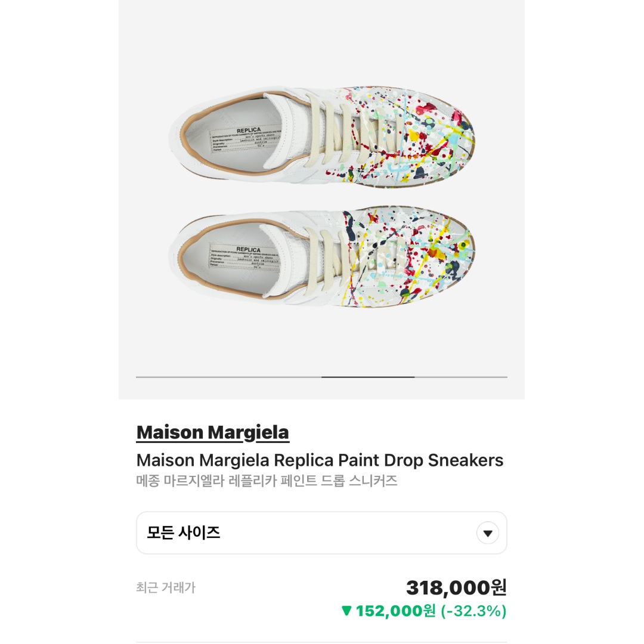Click the English product title text
Viewport: 644px width, 644px height.
pos(321,460)
